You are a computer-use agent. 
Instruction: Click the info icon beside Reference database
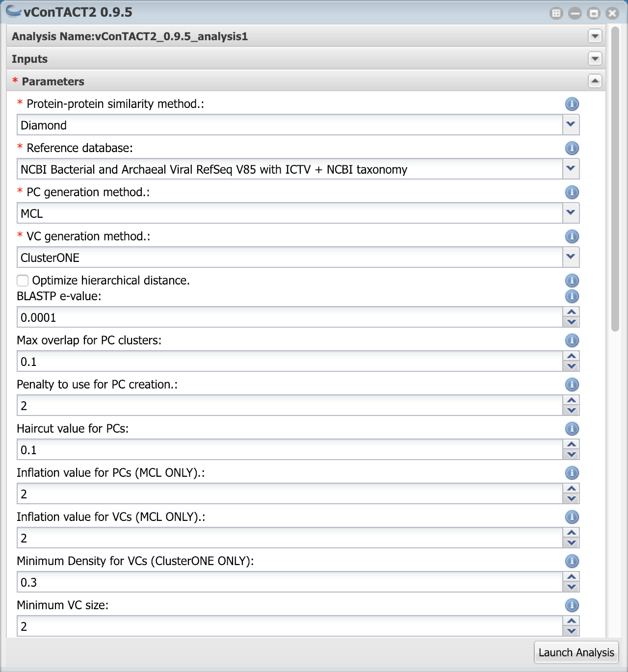pos(572,148)
